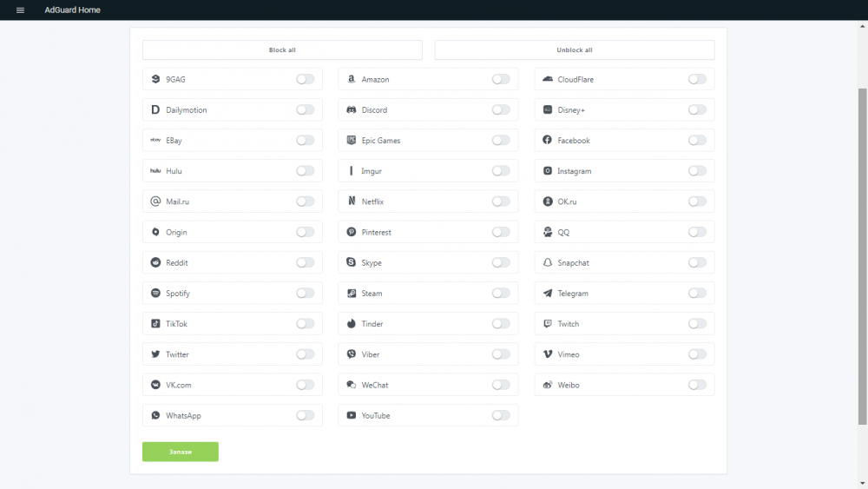
Task: Click the Reddit logo icon
Action: click(155, 263)
